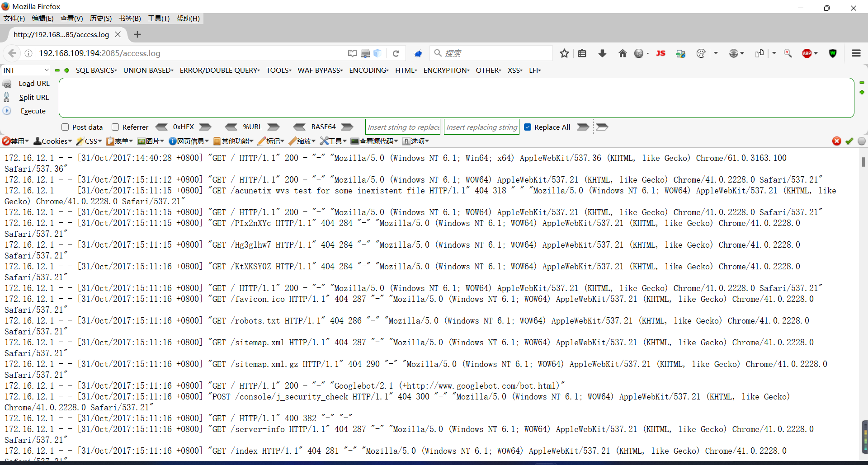Enable the Post data checkbox
The image size is (868, 465).
click(65, 127)
